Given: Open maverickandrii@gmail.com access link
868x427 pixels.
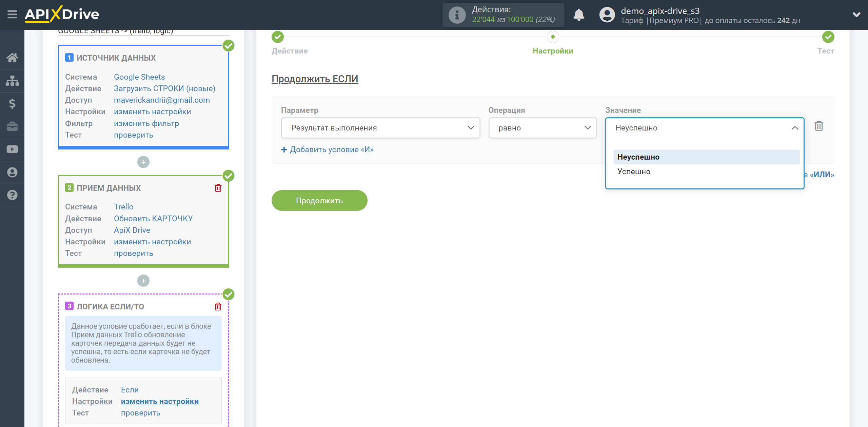Looking at the screenshot, I should pyautogui.click(x=162, y=100).
